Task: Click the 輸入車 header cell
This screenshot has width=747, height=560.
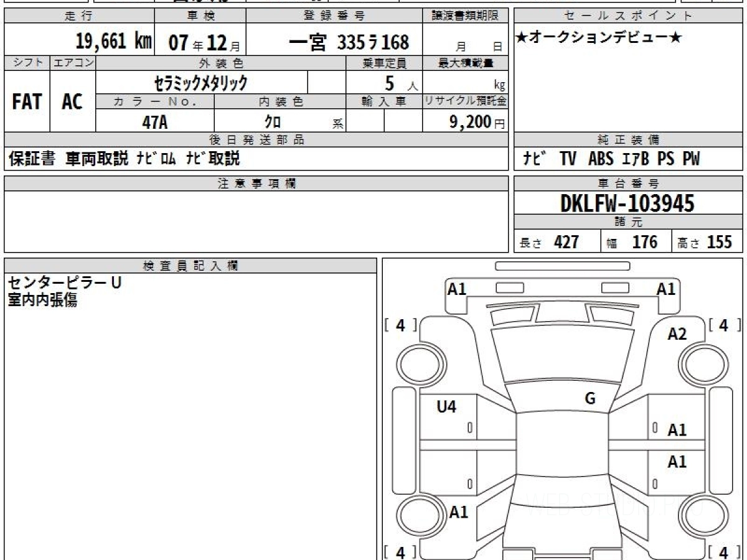Action: [x=384, y=101]
